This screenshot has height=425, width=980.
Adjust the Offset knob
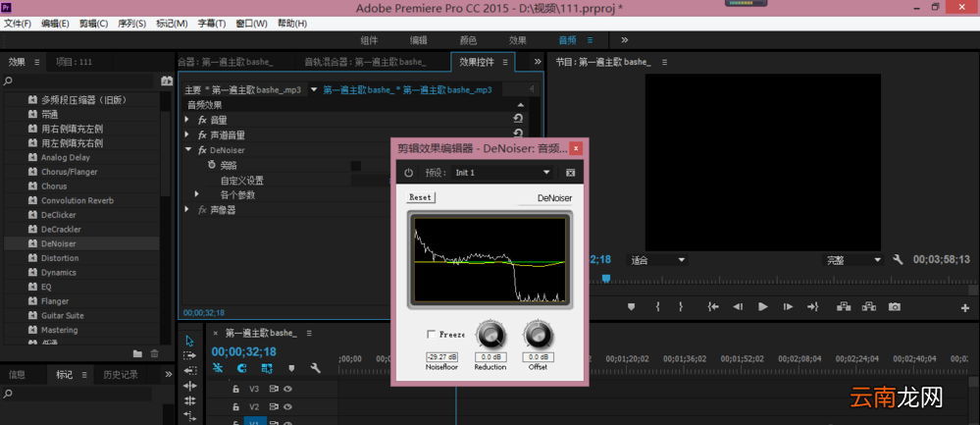pyautogui.click(x=538, y=337)
